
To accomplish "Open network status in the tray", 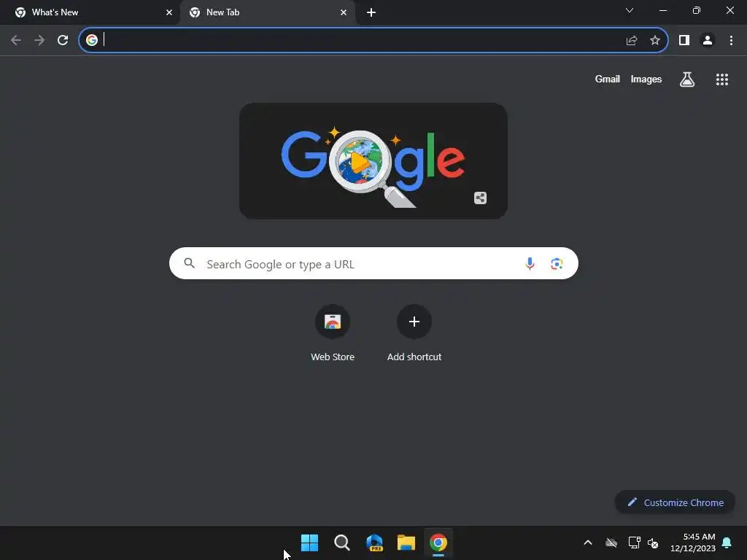I will coord(634,542).
